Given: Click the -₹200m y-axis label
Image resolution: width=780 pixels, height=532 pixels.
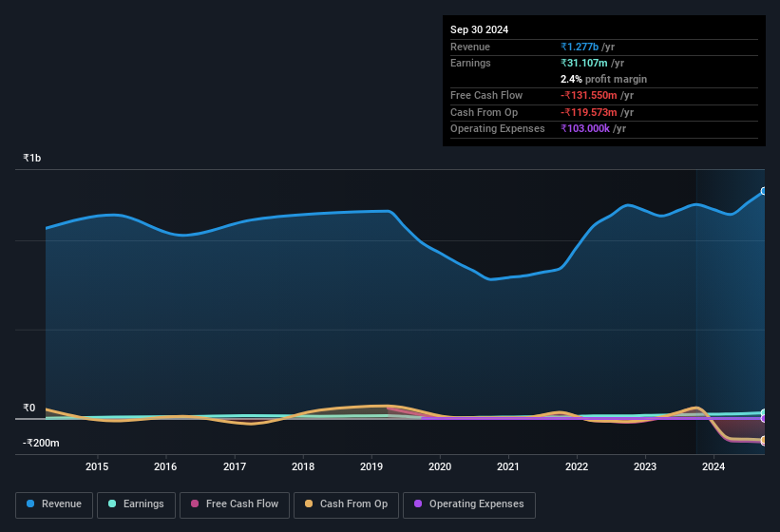Looking at the screenshot, I should click(x=41, y=443).
